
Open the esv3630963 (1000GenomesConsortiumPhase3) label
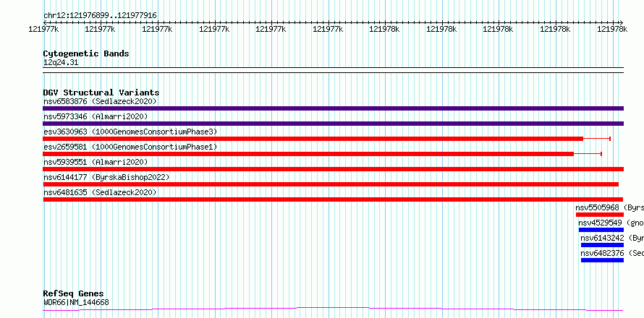click(130, 132)
